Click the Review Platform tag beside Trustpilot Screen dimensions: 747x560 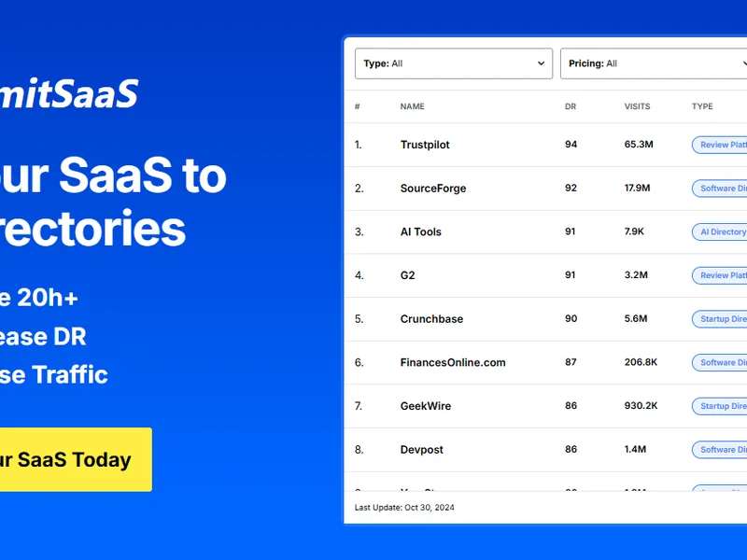(x=719, y=145)
